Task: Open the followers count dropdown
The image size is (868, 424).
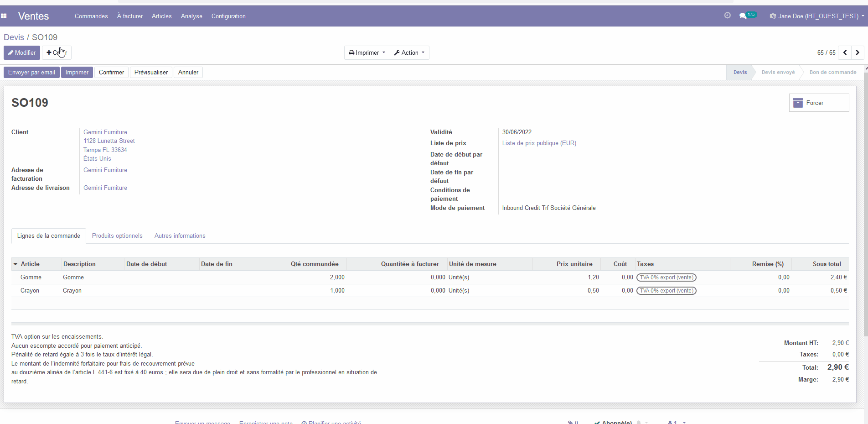Action: pos(675,422)
